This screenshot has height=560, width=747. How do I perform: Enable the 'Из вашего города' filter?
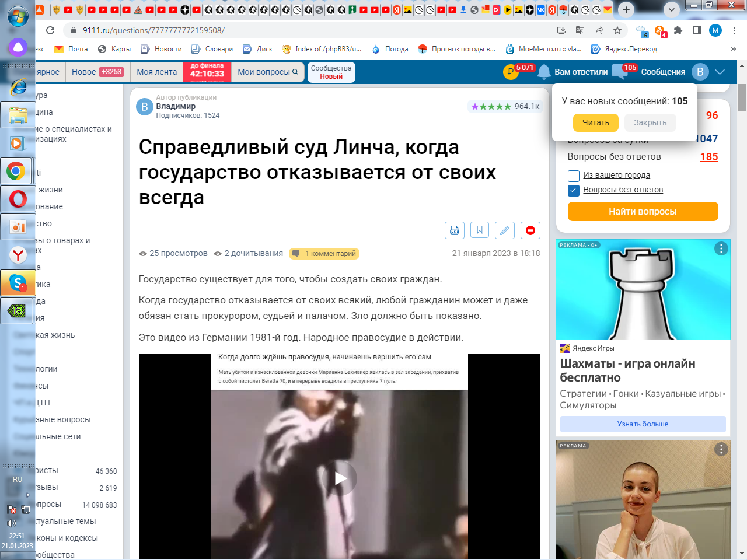[x=573, y=175]
